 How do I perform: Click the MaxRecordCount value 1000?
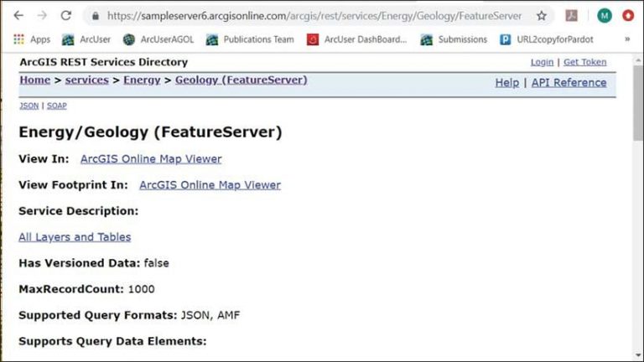pyautogui.click(x=141, y=289)
